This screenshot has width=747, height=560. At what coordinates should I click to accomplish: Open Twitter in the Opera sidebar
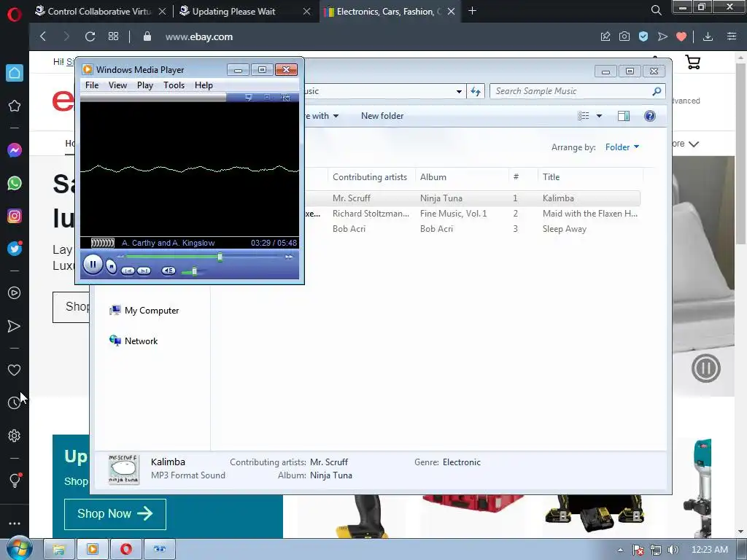point(15,249)
